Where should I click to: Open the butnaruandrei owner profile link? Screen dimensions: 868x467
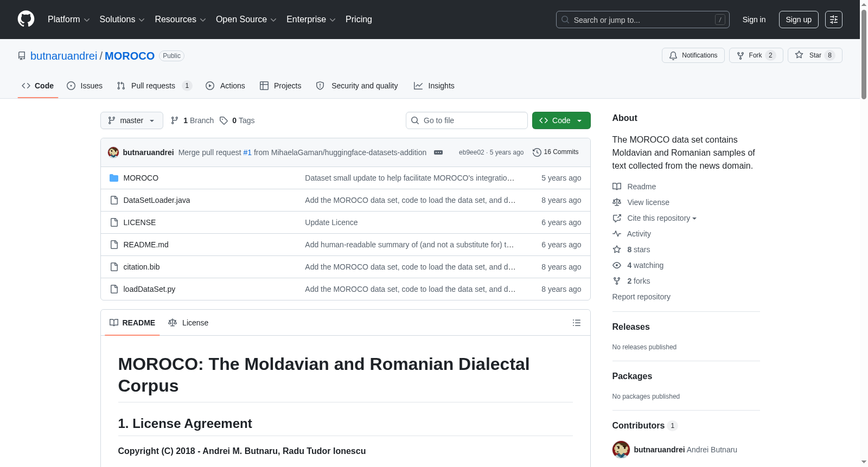[x=63, y=56]
